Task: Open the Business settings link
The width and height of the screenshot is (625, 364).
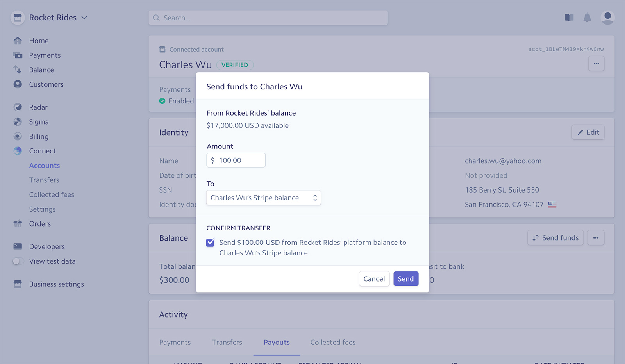Action: (57, 284)
